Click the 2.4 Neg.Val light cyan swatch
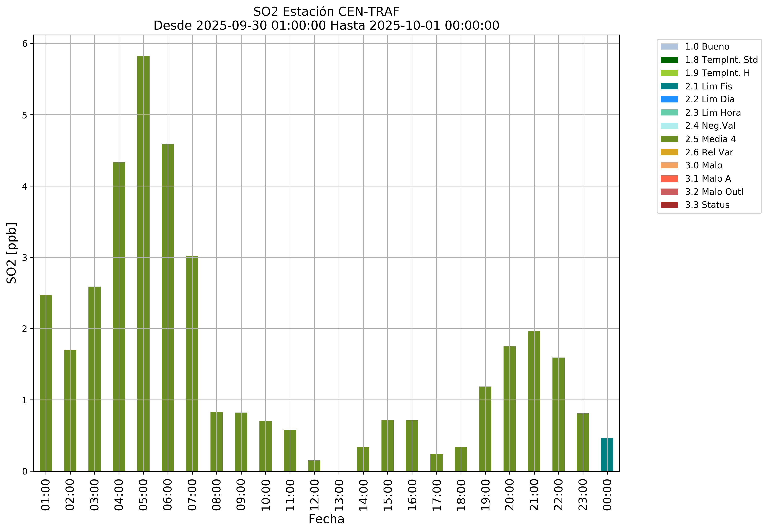 click(669, 126)
